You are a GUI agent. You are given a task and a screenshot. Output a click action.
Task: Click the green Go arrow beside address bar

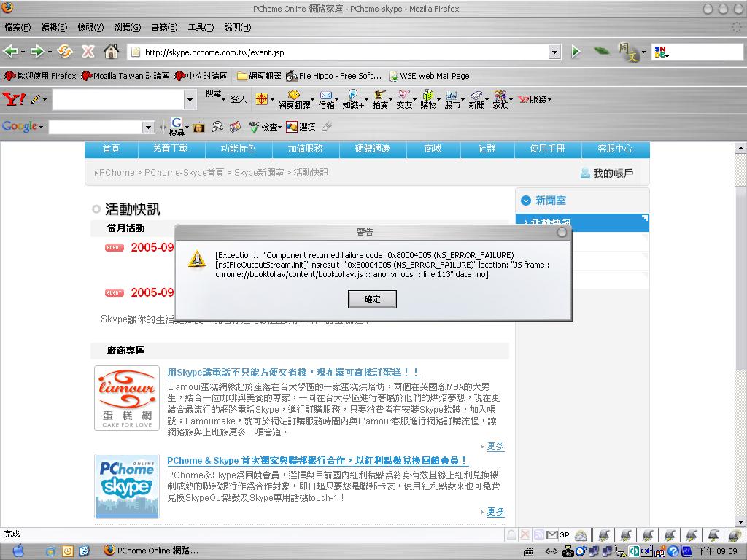coord(576,52)
